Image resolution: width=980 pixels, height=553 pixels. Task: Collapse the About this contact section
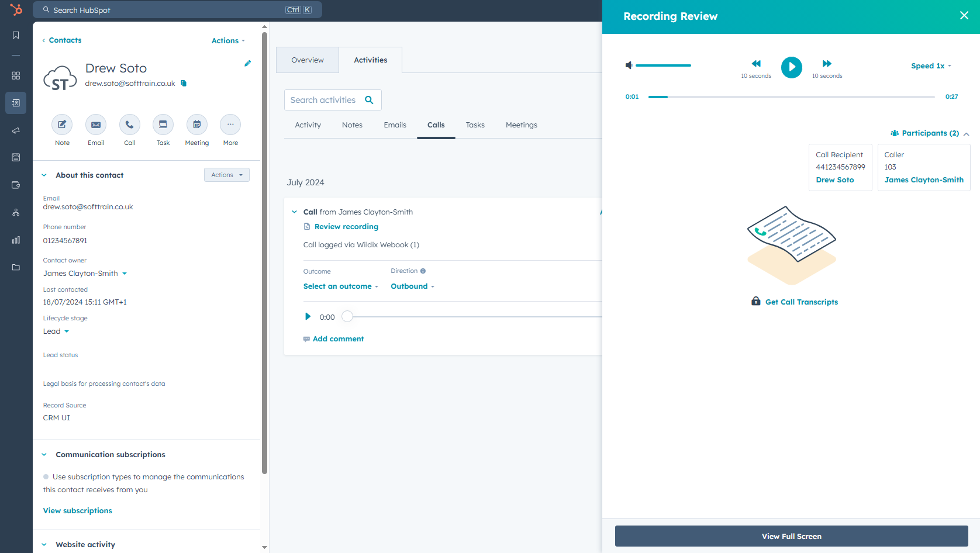(x=44, y=175)
